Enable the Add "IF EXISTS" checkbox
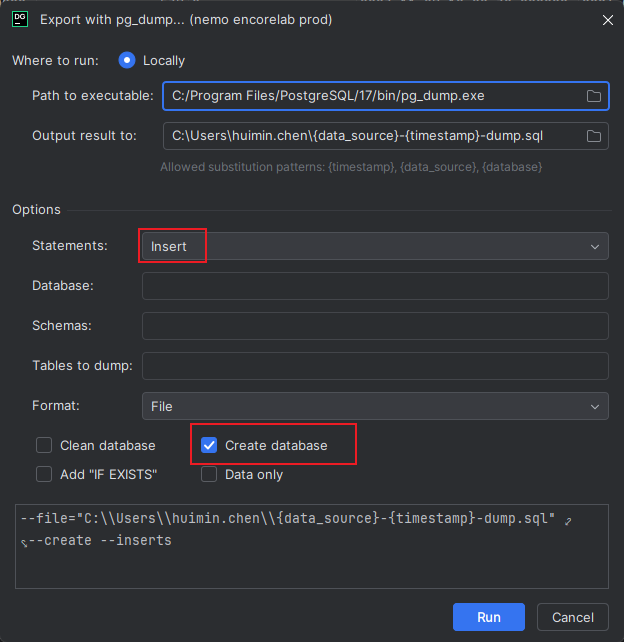 click(x=44, y=474)
